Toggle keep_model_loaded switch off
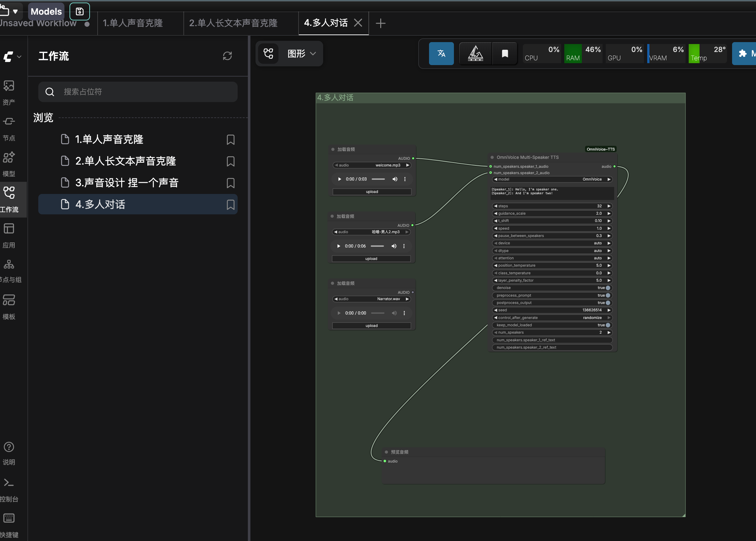The image size is (756, 541). (x=608, y=325)
